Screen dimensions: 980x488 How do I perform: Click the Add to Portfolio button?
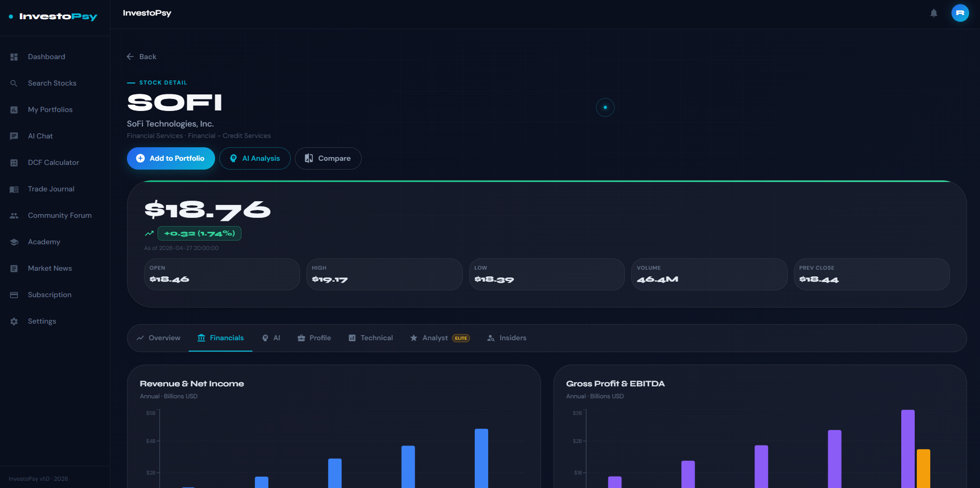[171, 158]
